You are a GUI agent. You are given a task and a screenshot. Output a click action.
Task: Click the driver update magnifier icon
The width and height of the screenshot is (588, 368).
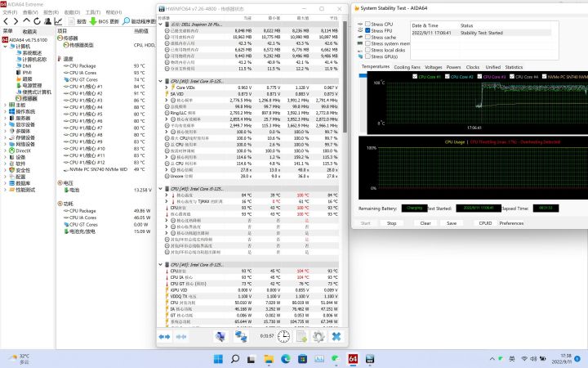coord(128,22)
